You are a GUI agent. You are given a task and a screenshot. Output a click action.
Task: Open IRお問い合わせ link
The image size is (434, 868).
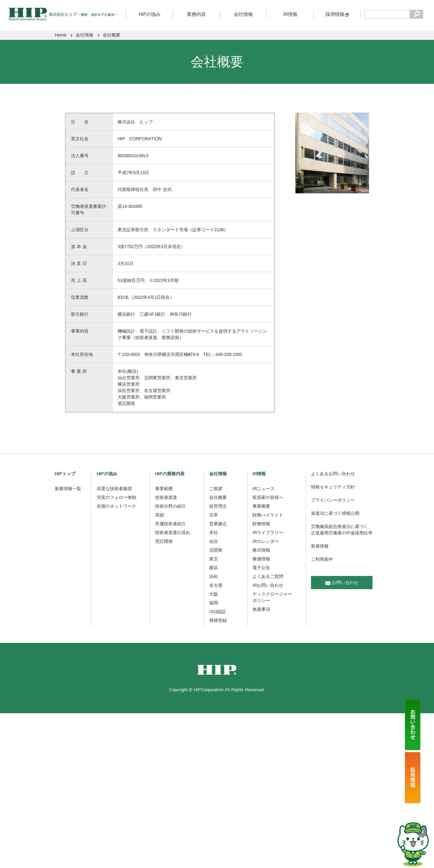pyautogui.click(x=268, y=585)
